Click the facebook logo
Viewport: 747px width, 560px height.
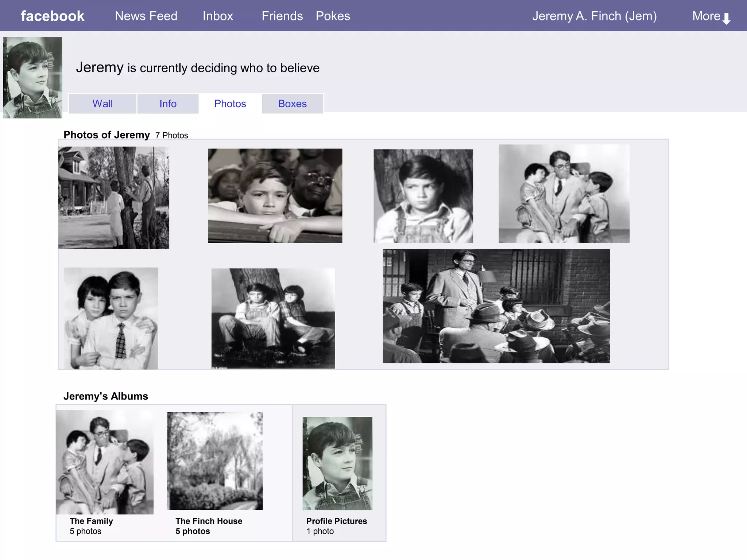(53, 16)
